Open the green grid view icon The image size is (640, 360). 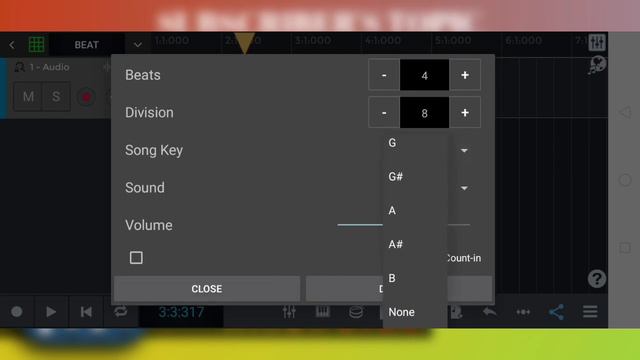(x=36, y=44)
